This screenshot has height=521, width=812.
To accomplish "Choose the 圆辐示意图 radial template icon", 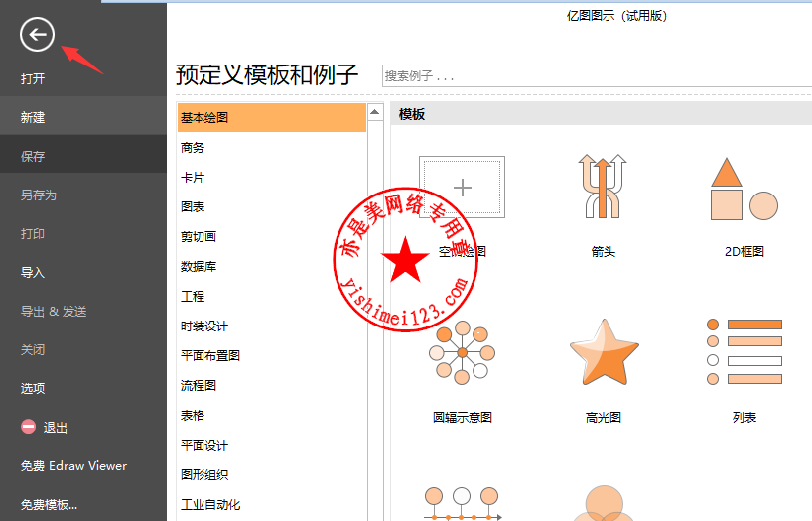I will pyautogui.click(x=462, y=352).
